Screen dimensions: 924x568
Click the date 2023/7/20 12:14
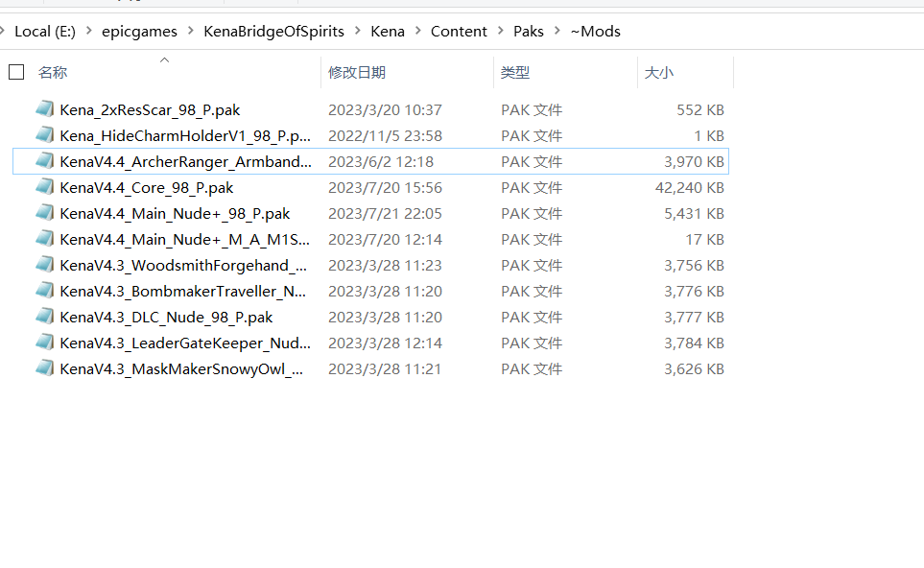pos(385,240)
